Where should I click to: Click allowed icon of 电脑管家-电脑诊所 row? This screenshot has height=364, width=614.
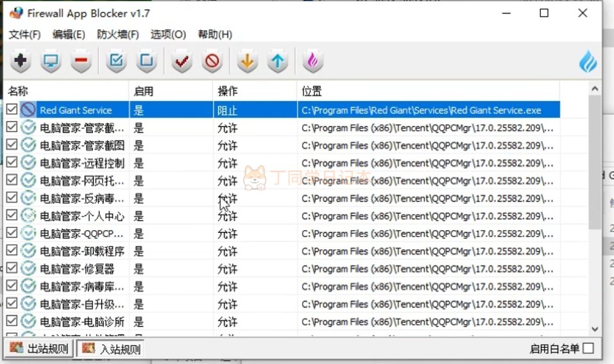pyautogui.click(x=28, y=321)
